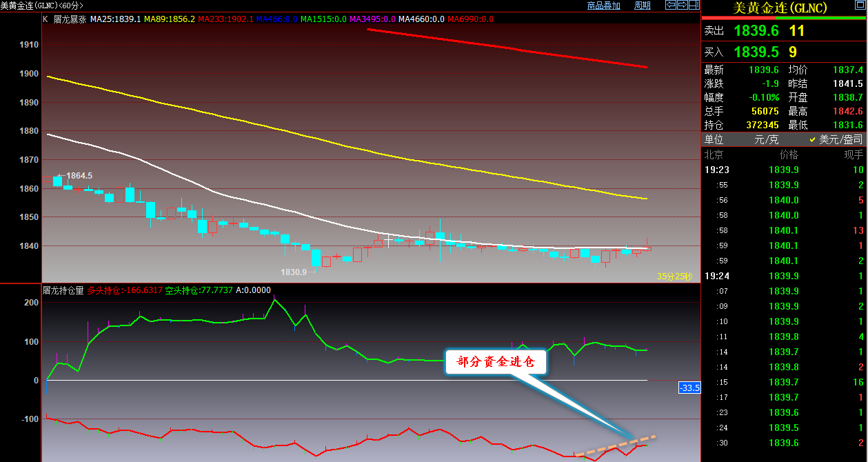Screen dimensions: 868x462
Task: Click the 1864.5 high price marker
Action: click(79, 176)
